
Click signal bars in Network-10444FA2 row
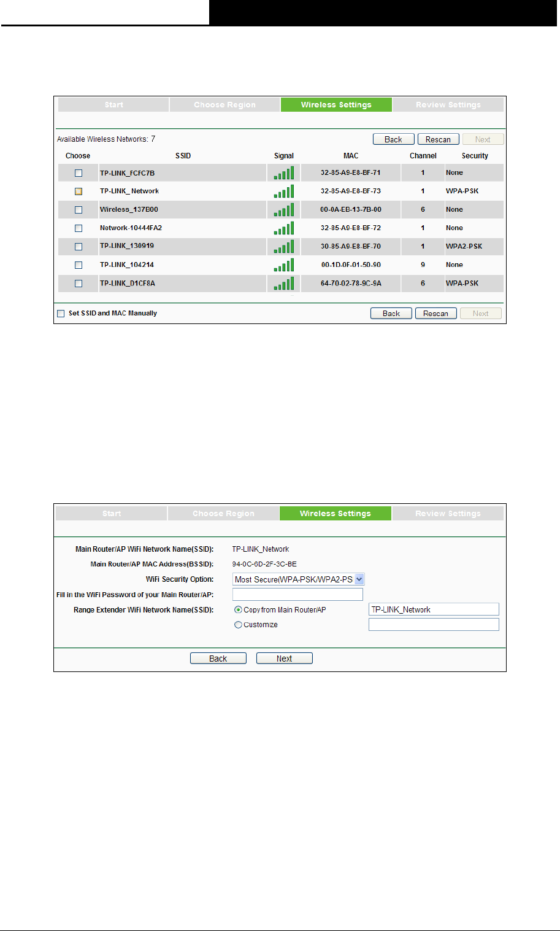coord(284,228)
